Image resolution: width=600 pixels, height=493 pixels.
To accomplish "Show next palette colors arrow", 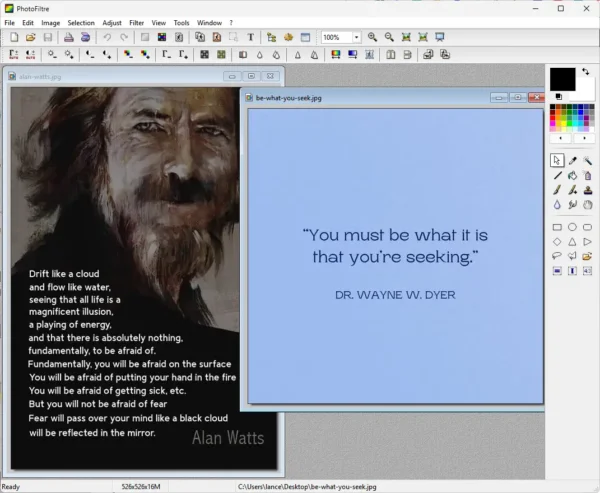I will pos(584,138).
